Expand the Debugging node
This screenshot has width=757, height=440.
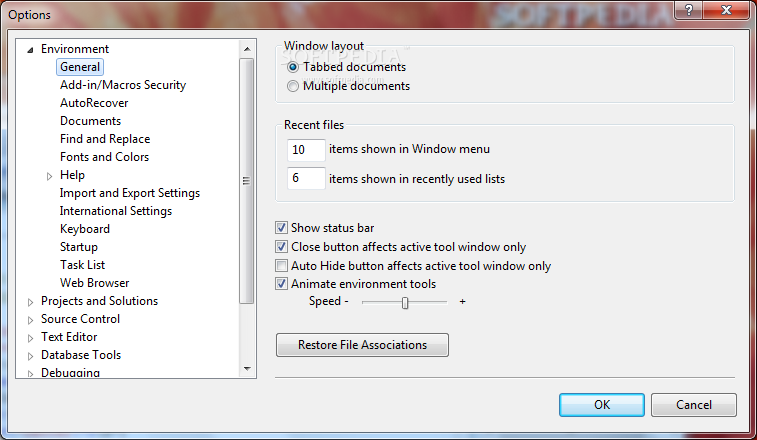[x=30, y=374]
